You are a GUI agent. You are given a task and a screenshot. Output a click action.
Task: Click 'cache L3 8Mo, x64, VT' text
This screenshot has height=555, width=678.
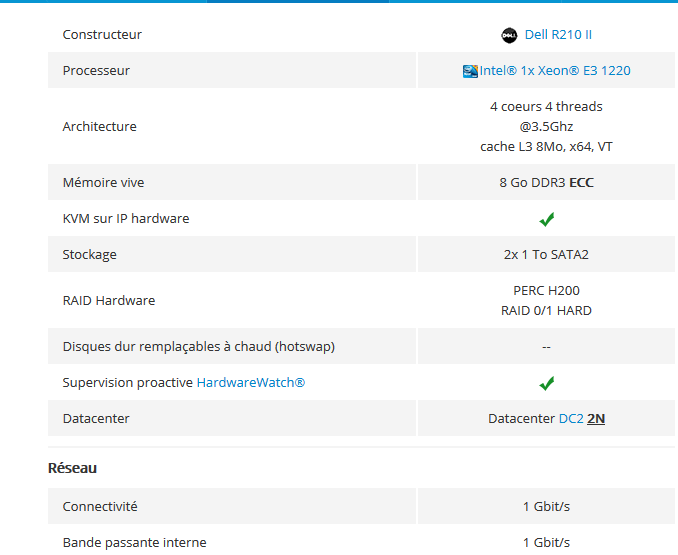546,147
